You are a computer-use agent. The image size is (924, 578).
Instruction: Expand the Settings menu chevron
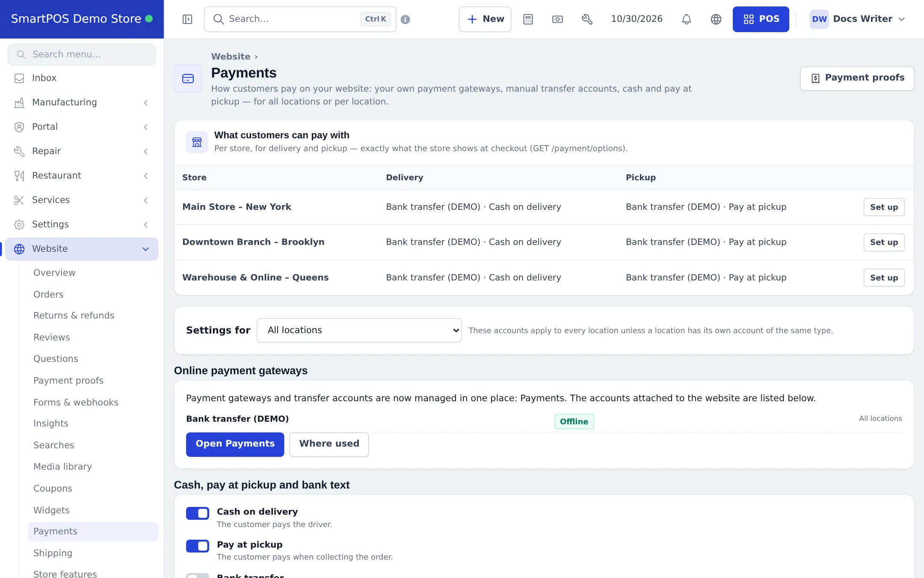pyautogui.click(x=146, y=225)
